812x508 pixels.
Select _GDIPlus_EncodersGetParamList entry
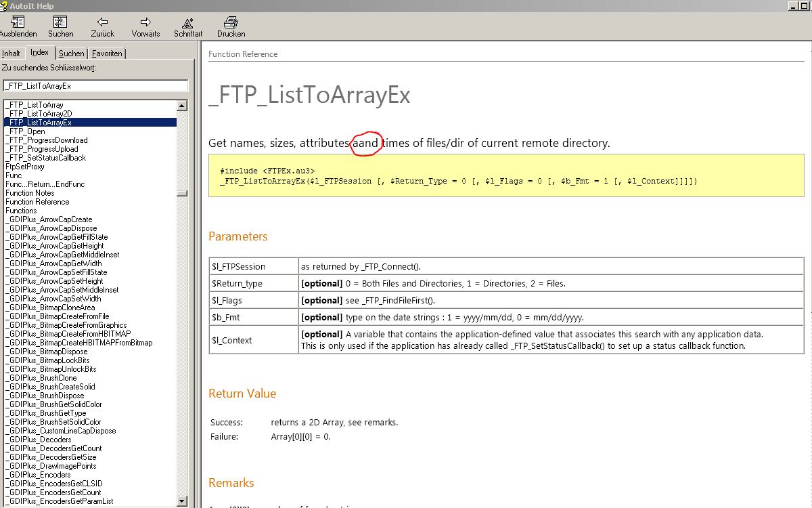click(59, 501)
